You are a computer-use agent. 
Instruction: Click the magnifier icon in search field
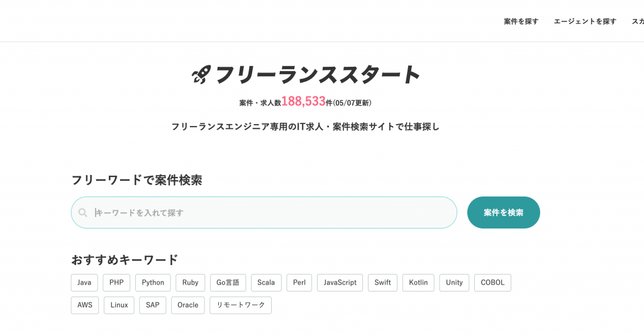[83, 212]
